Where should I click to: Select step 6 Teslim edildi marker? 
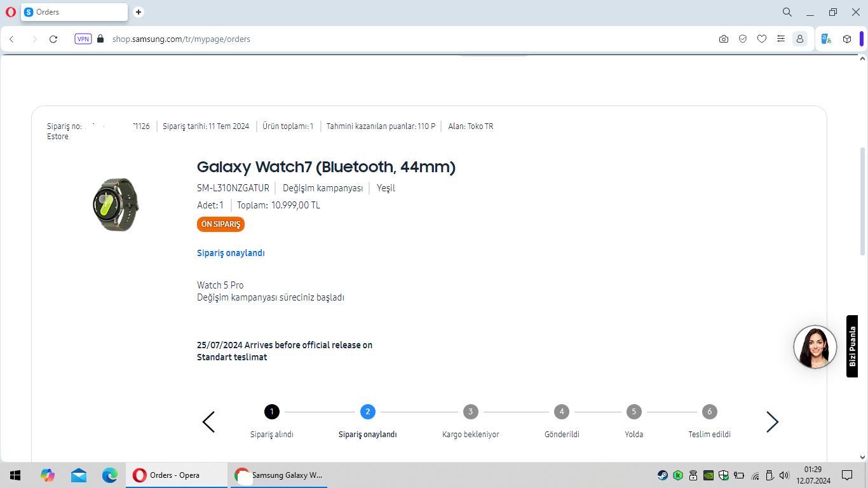710,412
